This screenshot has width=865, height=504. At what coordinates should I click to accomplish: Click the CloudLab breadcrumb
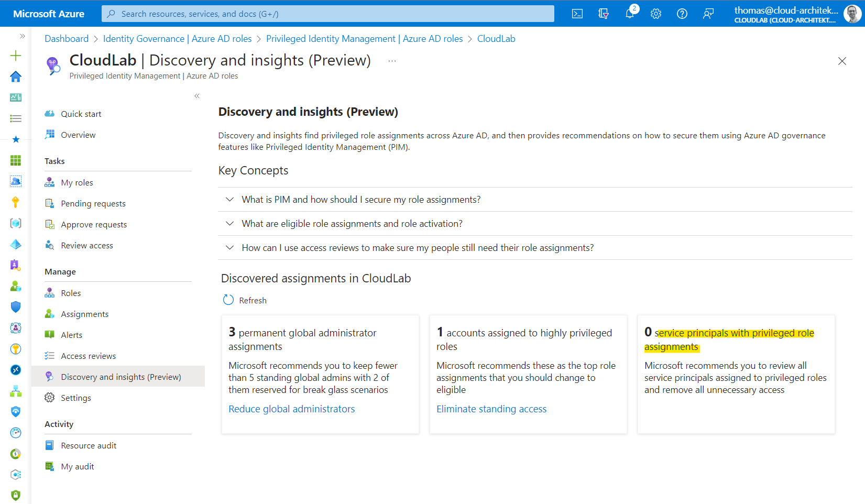coord(496,39)
